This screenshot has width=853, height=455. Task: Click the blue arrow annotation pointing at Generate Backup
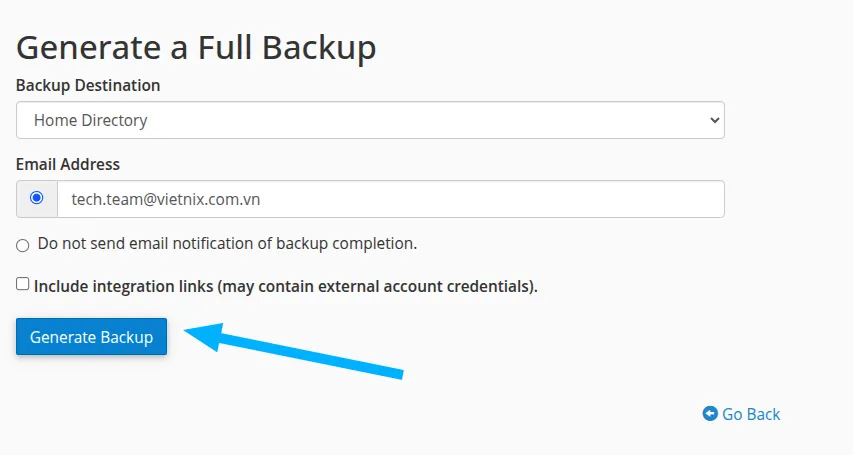pos(300,350)
